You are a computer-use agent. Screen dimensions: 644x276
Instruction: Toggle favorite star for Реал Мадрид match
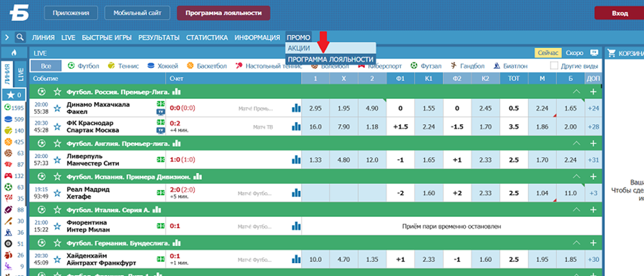pyautogui.click(x=57, y=193)
